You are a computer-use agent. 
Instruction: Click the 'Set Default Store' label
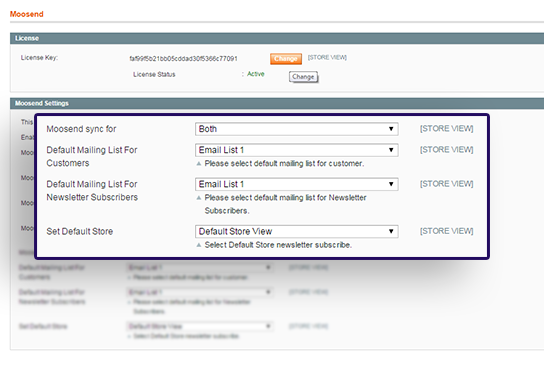point(79,231)
